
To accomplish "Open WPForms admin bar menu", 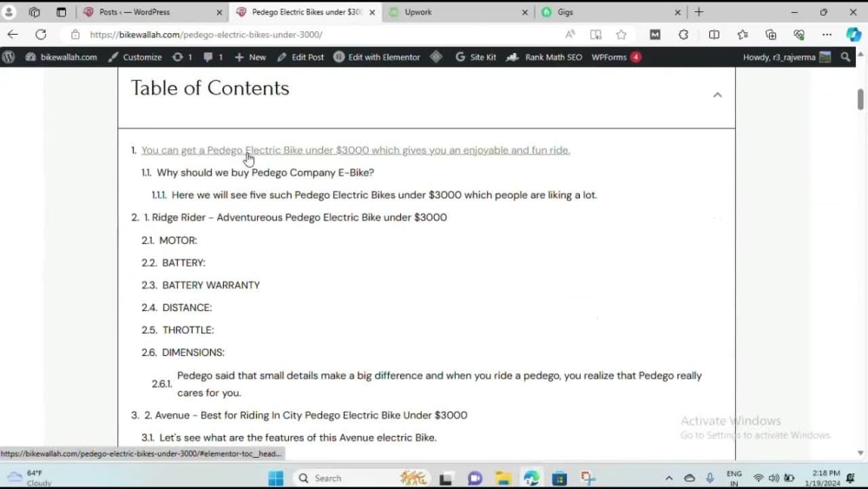I will [x=615, y=57].
